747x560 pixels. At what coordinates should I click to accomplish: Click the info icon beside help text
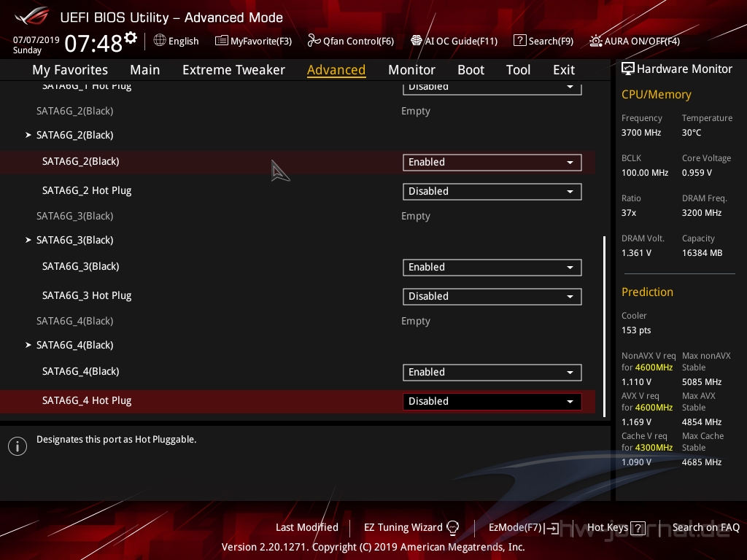coord(18,446)
